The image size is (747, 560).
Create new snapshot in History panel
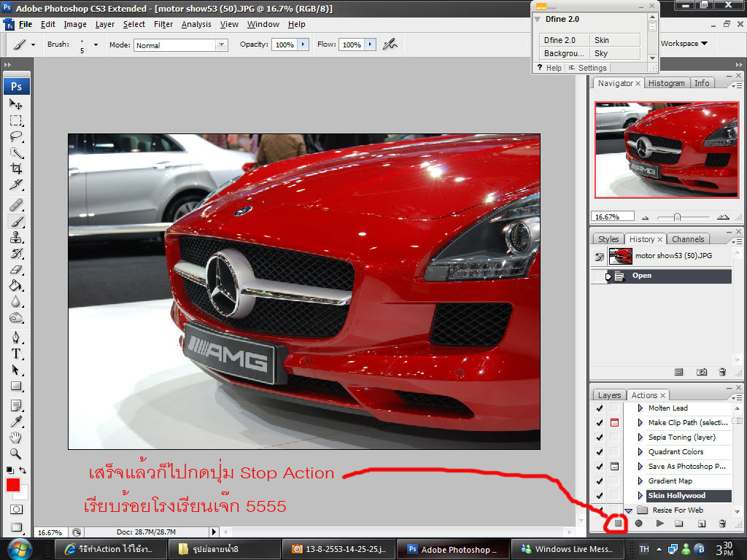[x=701, y=372]
